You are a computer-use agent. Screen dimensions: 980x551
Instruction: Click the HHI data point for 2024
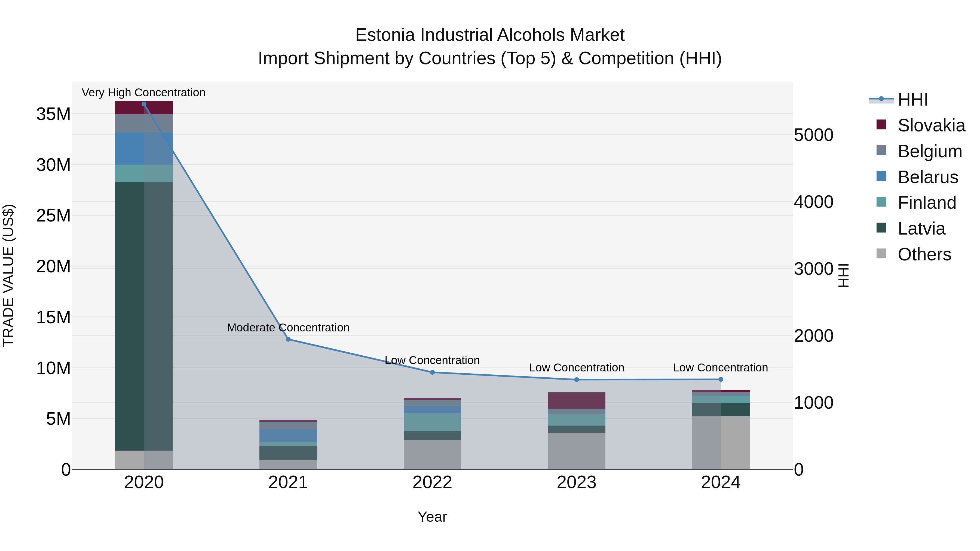click(x=721, y=379)
